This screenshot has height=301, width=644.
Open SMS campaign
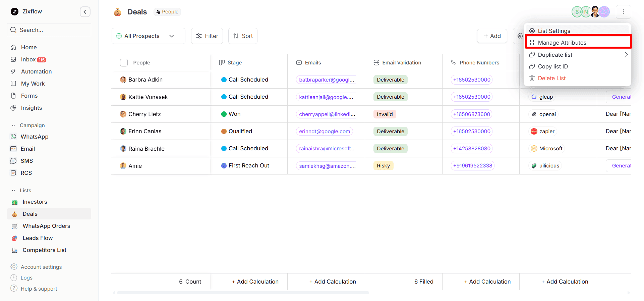pyautogui.click(x=26, y=161)
